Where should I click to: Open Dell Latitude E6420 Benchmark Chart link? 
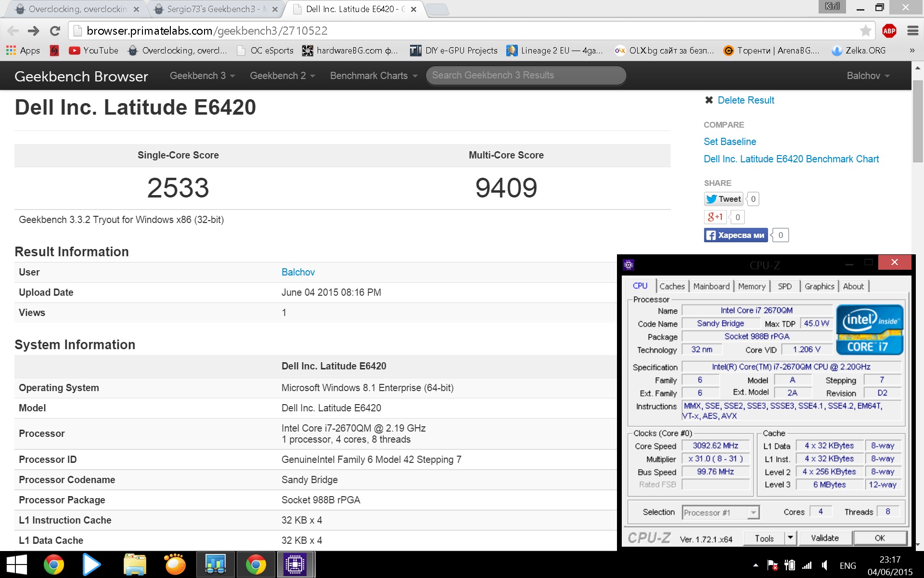click(791, 159)
